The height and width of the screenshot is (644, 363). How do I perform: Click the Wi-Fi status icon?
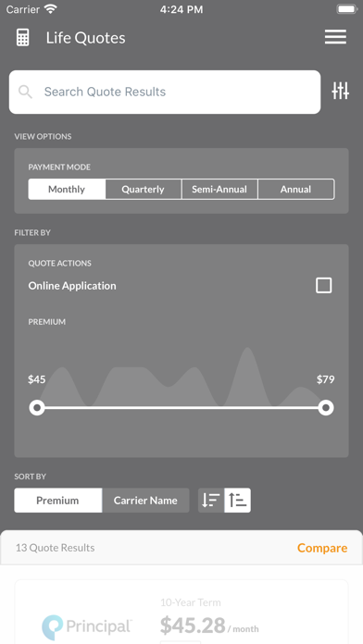pos(51,9)
